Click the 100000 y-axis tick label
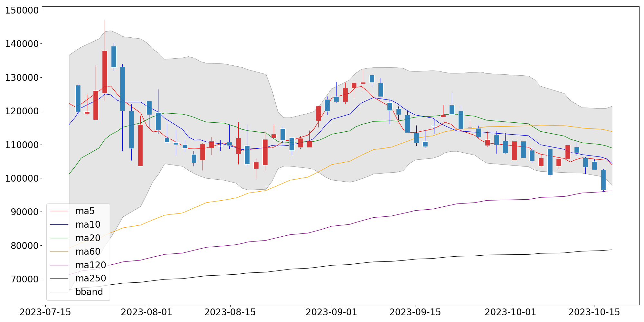The height and width of the screenshot is (322, 644). [22, 178]
